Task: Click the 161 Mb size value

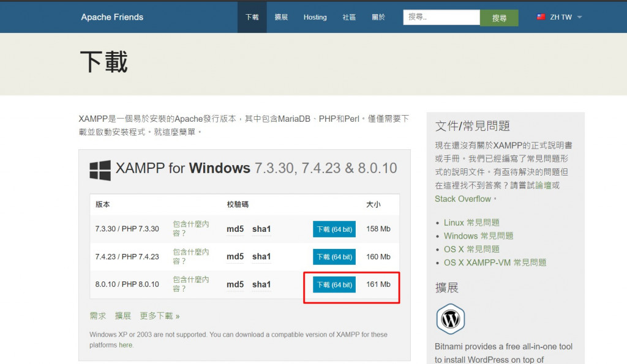Action: click(378, 284)
